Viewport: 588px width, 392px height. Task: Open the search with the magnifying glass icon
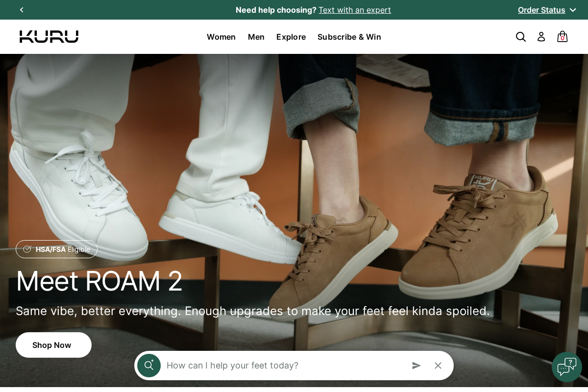521,37
